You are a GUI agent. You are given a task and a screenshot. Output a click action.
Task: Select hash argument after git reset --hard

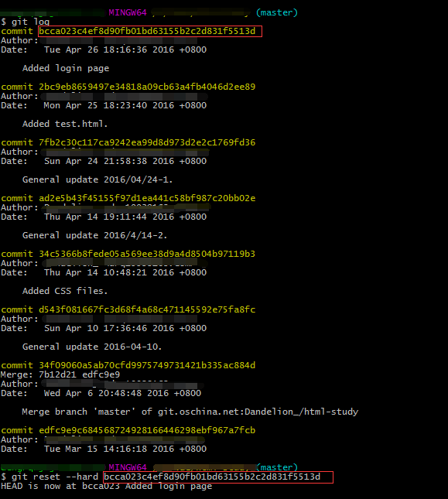pos(212,477)
